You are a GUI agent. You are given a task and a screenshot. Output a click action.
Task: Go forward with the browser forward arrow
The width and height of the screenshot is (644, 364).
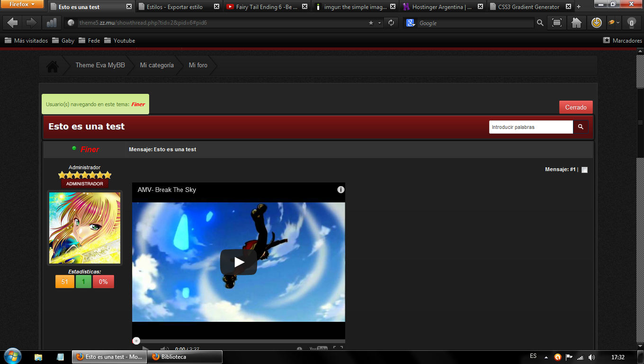click(31, 22)
